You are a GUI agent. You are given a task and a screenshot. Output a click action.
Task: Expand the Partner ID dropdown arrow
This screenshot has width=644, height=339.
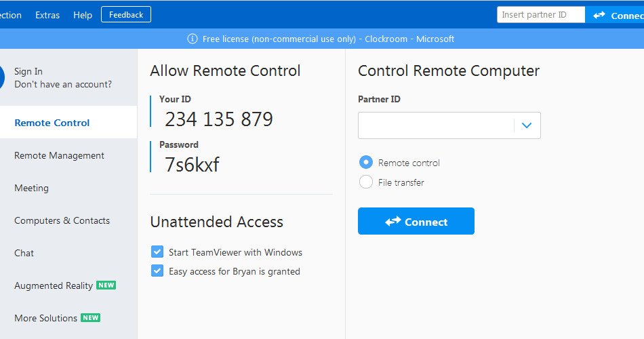527,125
